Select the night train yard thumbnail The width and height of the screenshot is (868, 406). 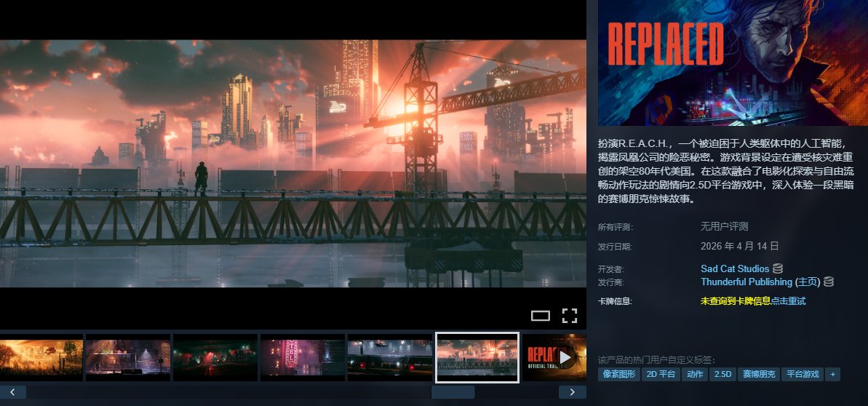(x=390, y=357)
